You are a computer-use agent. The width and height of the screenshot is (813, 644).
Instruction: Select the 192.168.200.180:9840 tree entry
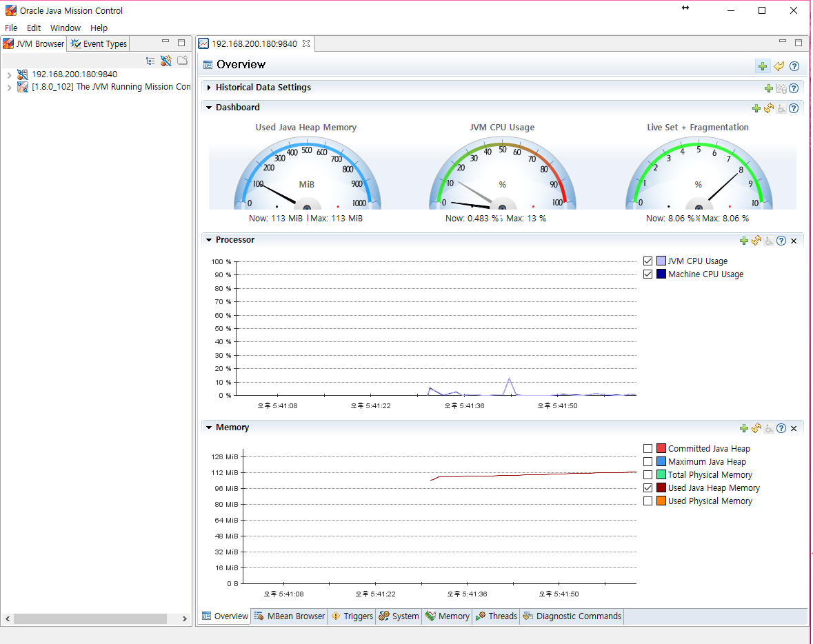pyautogui.click(x=74, y=74)
